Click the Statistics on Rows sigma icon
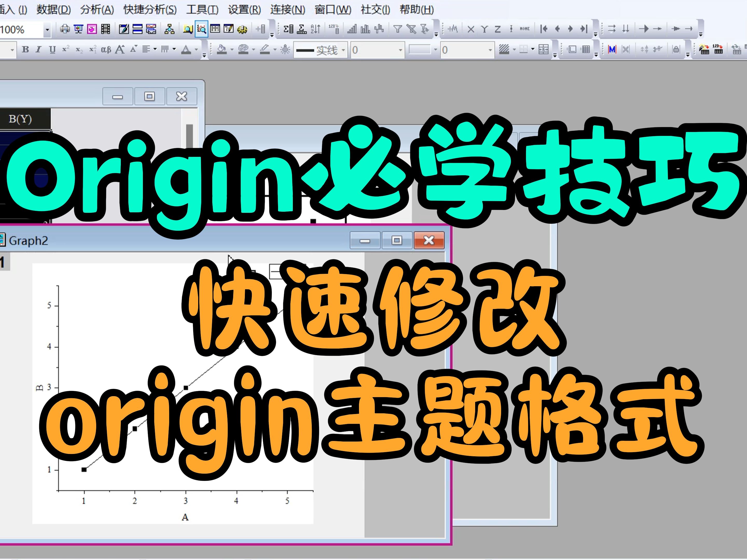 click(x=302, y=29)
